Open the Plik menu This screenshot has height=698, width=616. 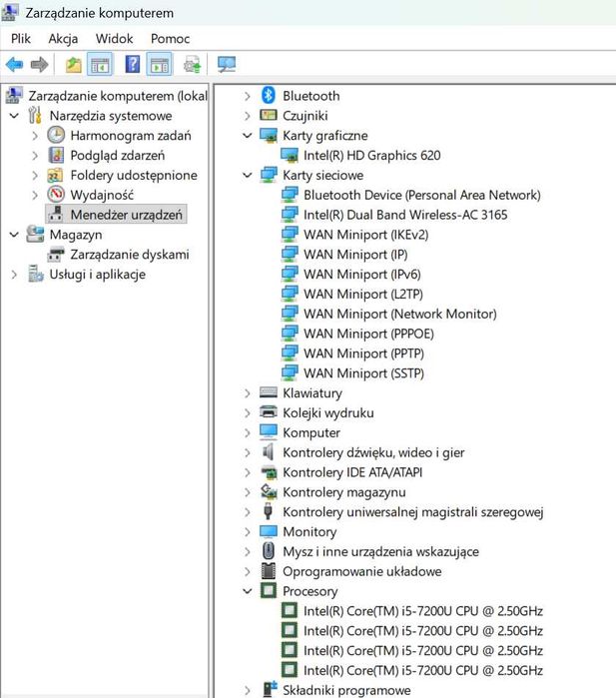(x=21, y=39)
